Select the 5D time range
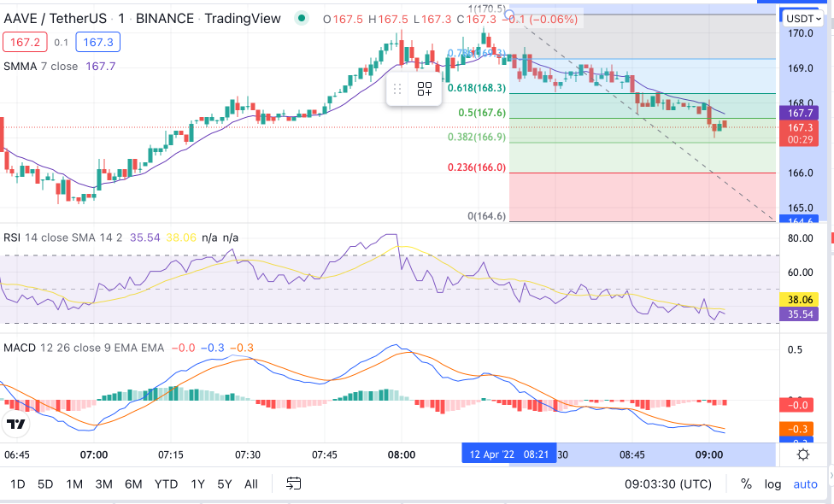The width and height of the screenshot is (834, 504). pos(45,483)
